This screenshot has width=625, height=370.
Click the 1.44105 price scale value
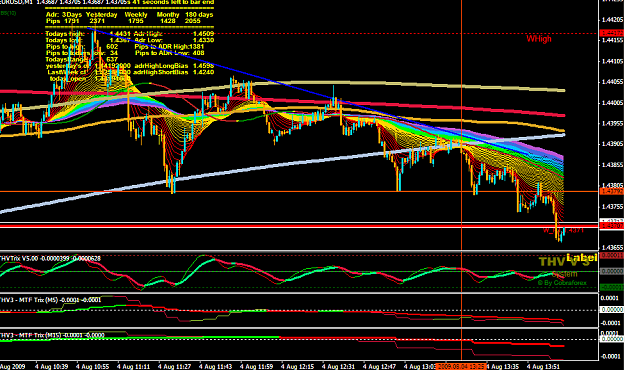pyautogui.click(x=613, y=61)
